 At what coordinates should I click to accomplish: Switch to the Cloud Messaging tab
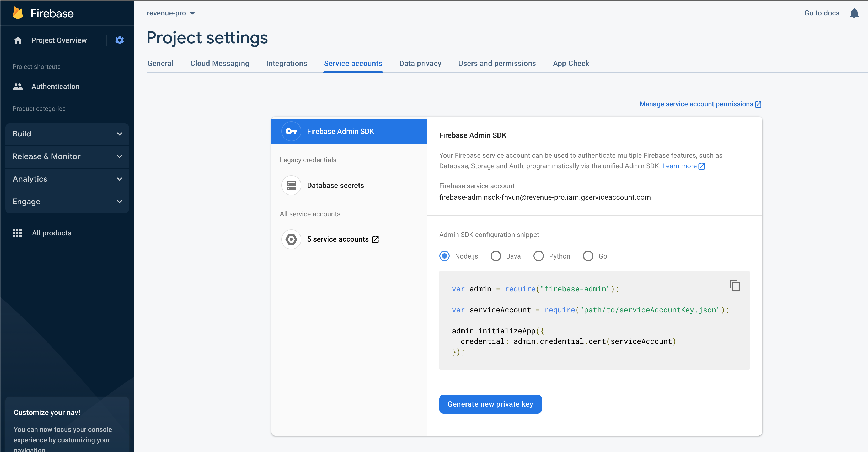point(220,64)
